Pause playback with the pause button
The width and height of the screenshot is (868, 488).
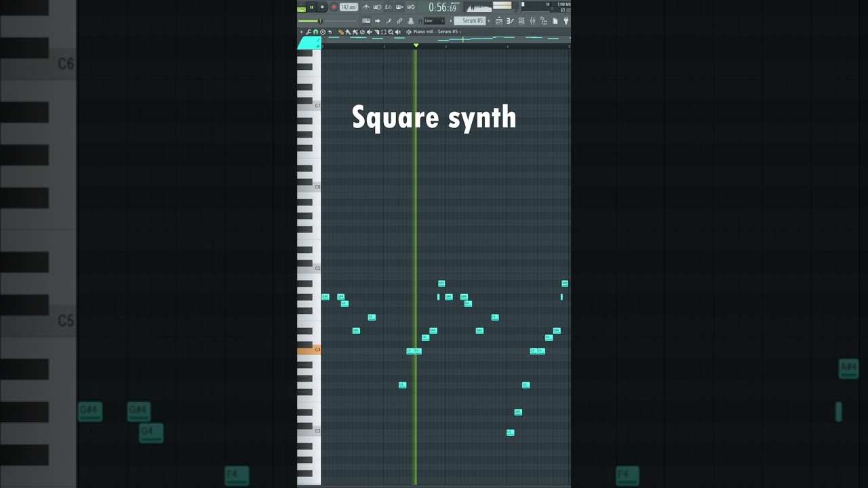click(x=311, y=7)
